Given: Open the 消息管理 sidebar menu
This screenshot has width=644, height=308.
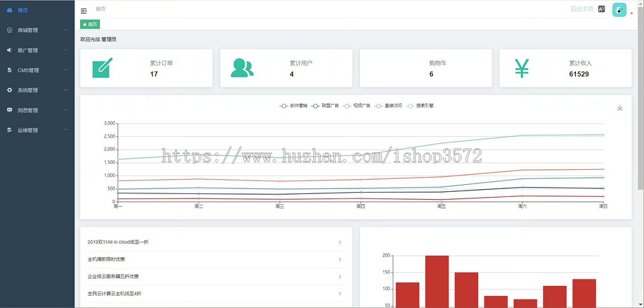Looking at the screenshot, I should pyautogui.click(x=37, y=110).
